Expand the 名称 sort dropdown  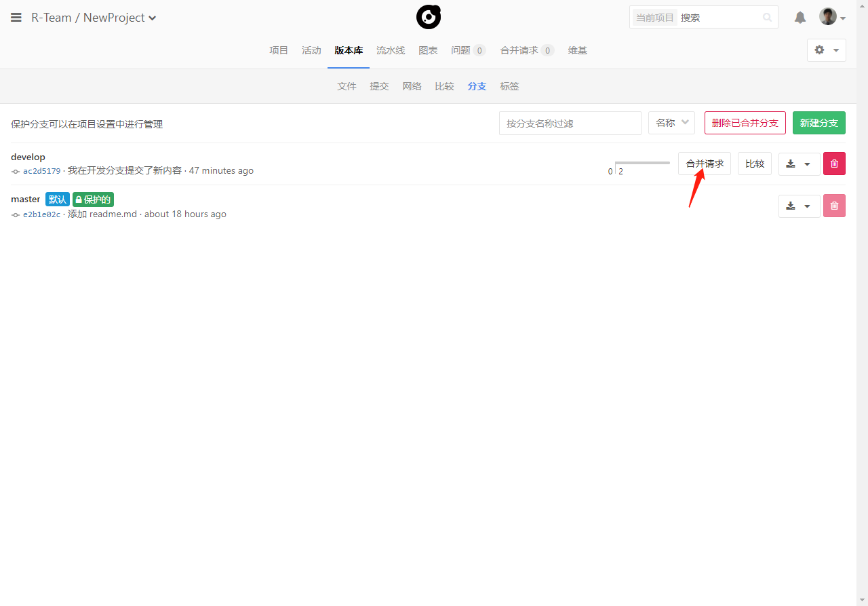tap(671, 123)
